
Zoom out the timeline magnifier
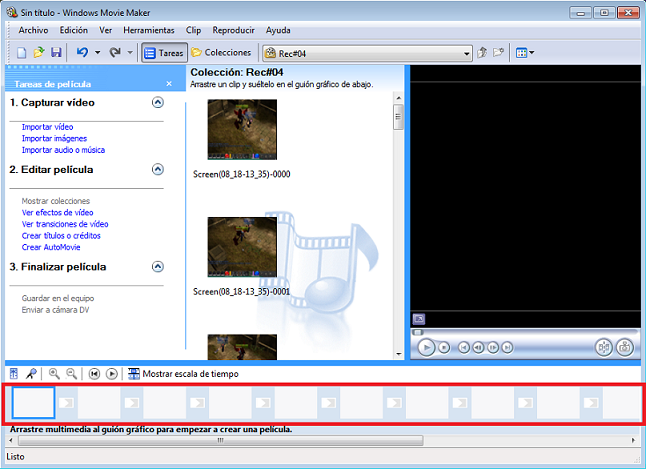coord(72,374)
